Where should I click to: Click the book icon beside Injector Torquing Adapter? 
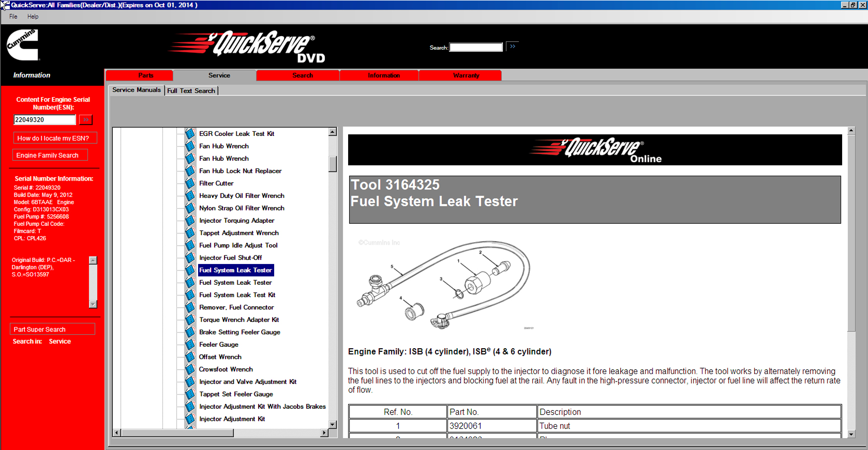pyautogui.click(x=190, y=221)
